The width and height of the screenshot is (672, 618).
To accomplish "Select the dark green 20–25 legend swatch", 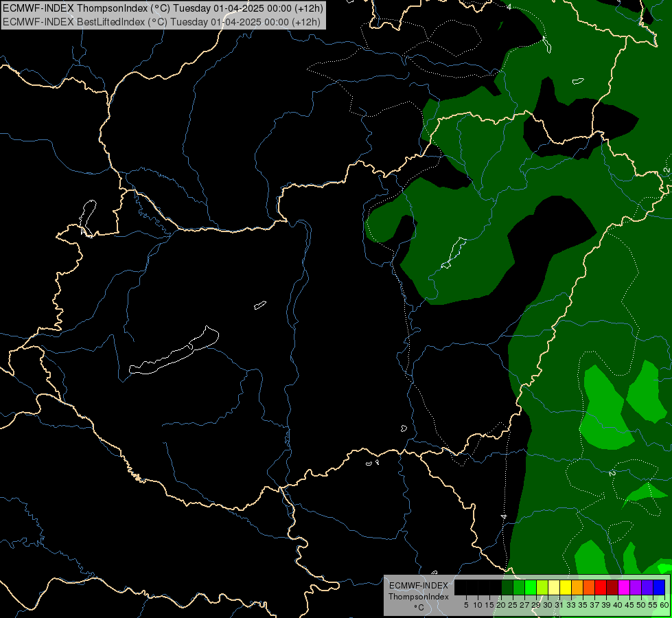I will coord(507,587).
